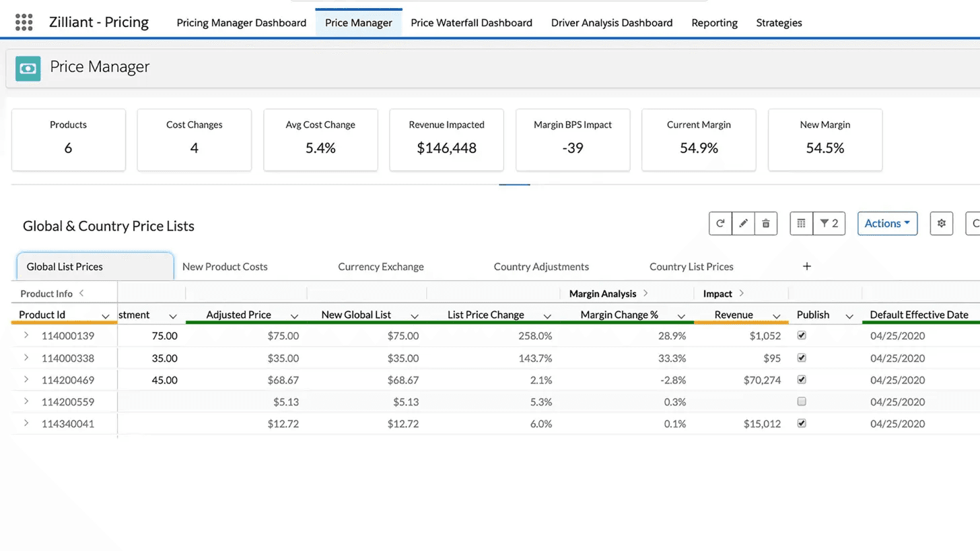
Task: Open the Price Waterfall Dashboard tab
Action: coord(471,23)
